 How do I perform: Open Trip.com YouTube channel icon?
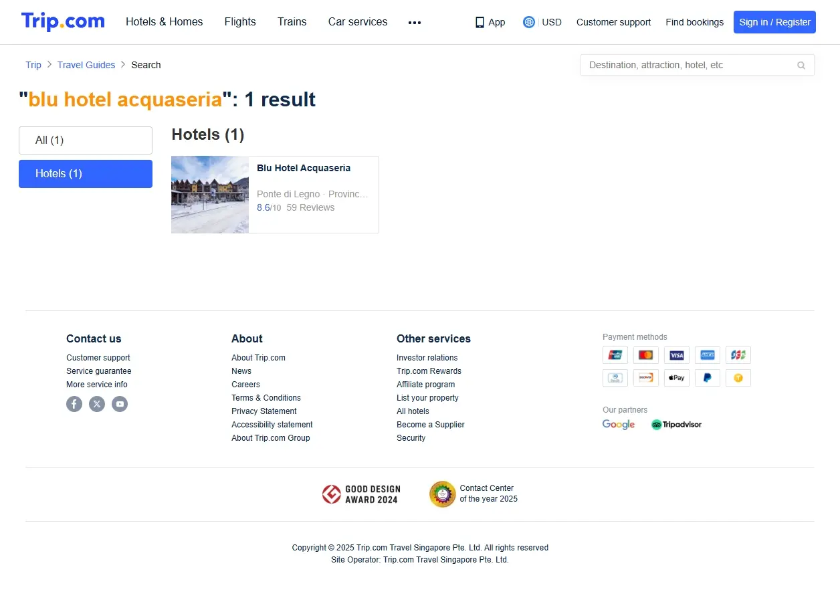(120, 404)
